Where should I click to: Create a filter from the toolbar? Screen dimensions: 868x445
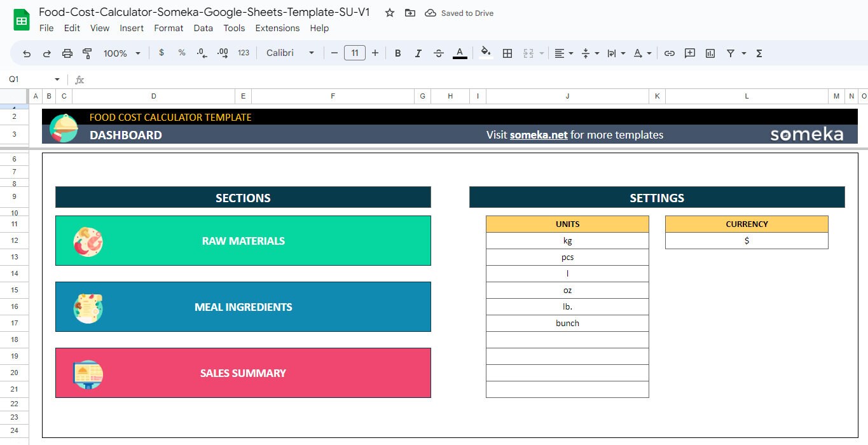729,53
